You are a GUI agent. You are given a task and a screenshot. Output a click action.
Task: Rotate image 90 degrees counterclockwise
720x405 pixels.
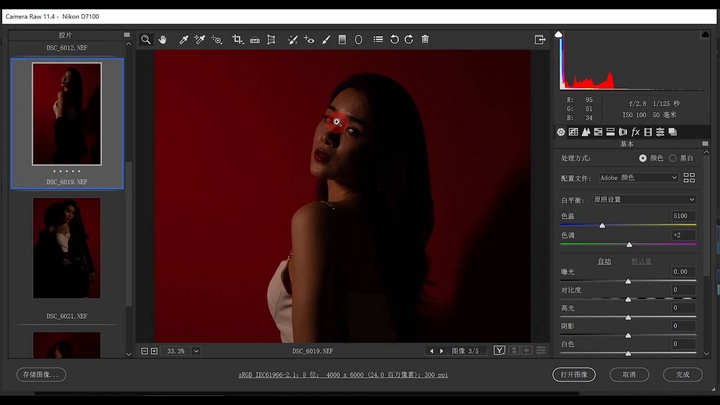point(394,39)
